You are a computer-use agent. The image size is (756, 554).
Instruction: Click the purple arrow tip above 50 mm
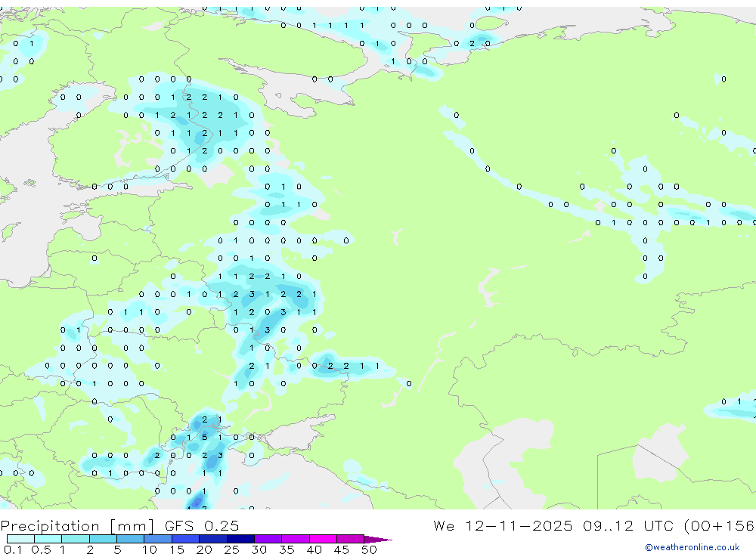click(x=378, y=540)
